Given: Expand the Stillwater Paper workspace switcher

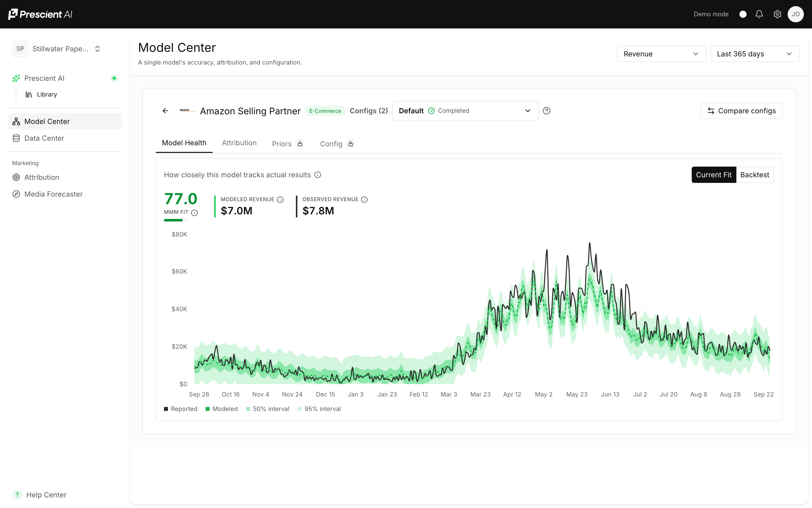Looking at the screenshot, I should [57, 49].
